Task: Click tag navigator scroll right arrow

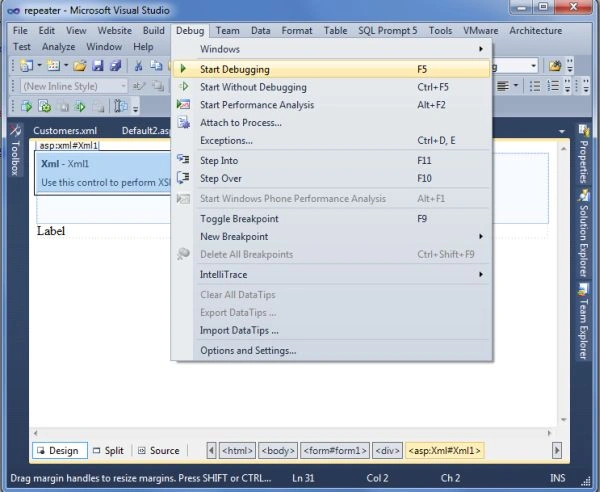Action: click(557, 450)
